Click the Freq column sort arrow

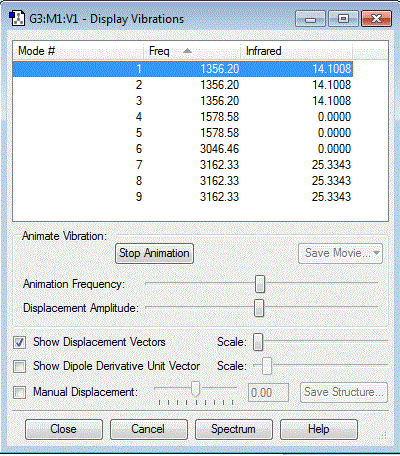pos(187,51)
